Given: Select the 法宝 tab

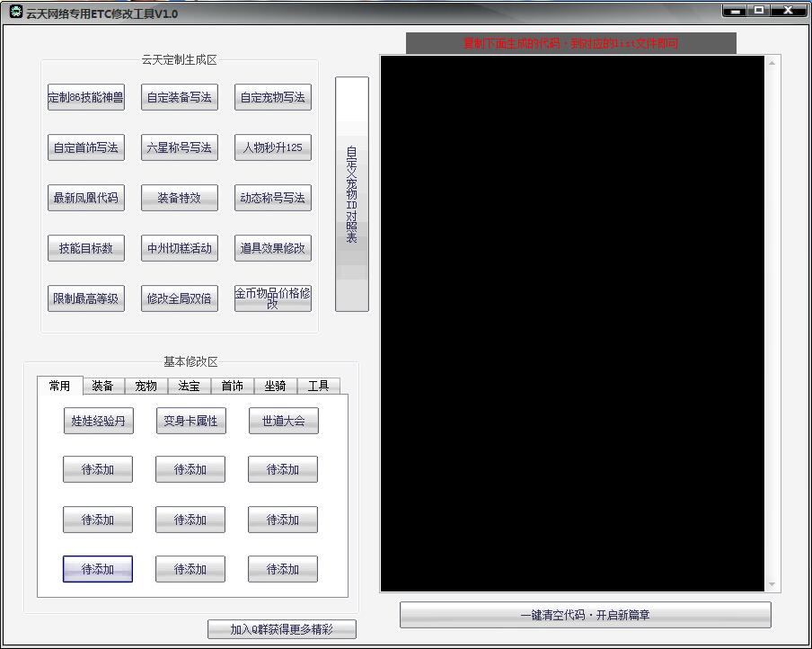Looking at the screenshot, I should [189, 386].
